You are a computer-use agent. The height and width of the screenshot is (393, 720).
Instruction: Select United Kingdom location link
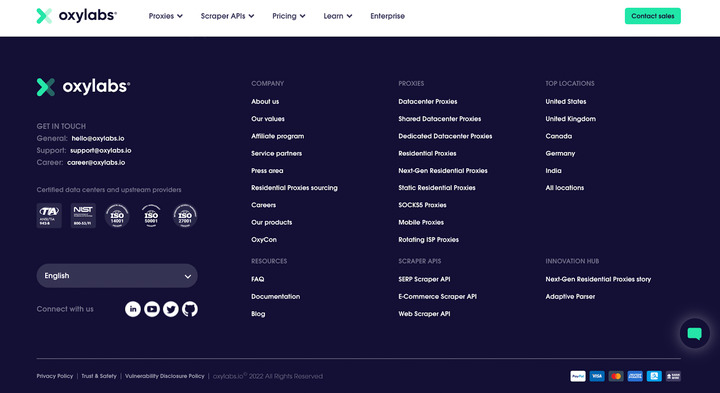pos(570,119)
